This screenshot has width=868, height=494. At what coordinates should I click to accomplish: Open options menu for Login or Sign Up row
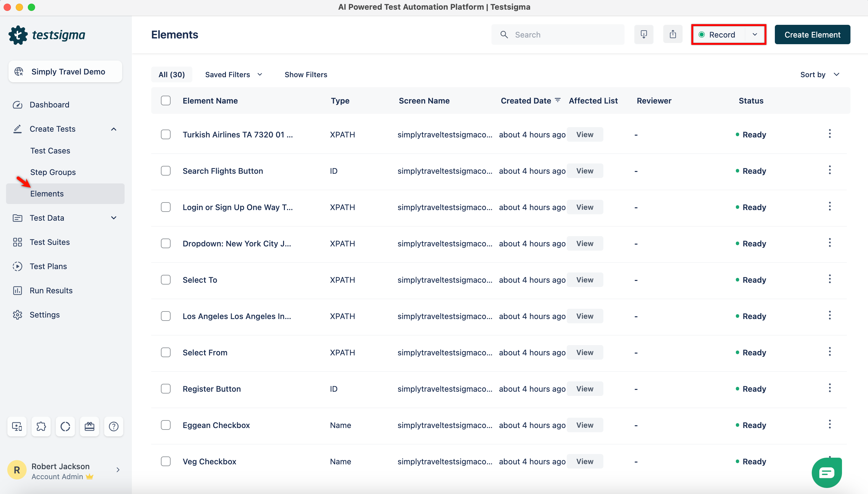pyautogui.click(x=830, y=206)
